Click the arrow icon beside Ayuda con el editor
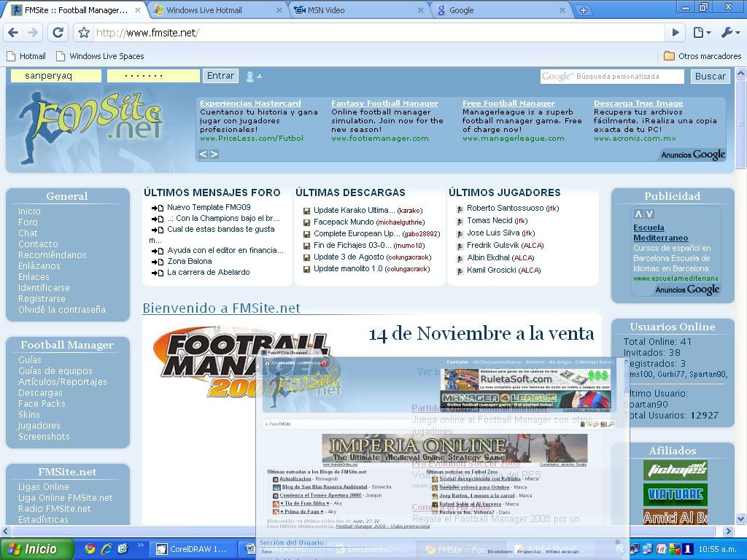 pos(158,251)
